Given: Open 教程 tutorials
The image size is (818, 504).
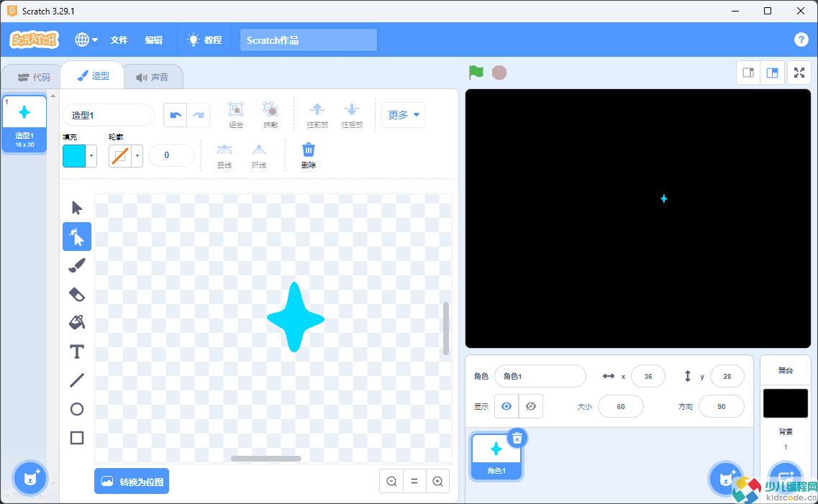Looking at the screenshot, I should tap(204, 40).
